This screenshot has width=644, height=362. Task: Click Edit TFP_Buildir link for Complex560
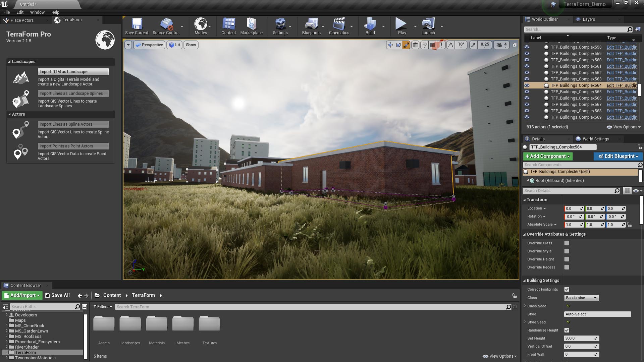tap(621, 60)
